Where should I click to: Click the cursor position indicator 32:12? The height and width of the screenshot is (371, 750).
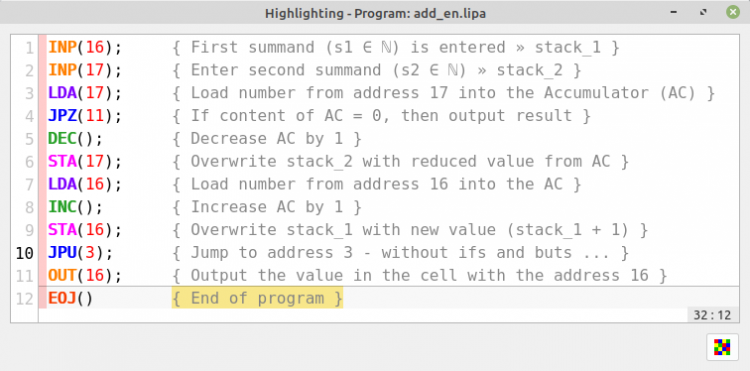pyautogui.click(x=713, y=315)
